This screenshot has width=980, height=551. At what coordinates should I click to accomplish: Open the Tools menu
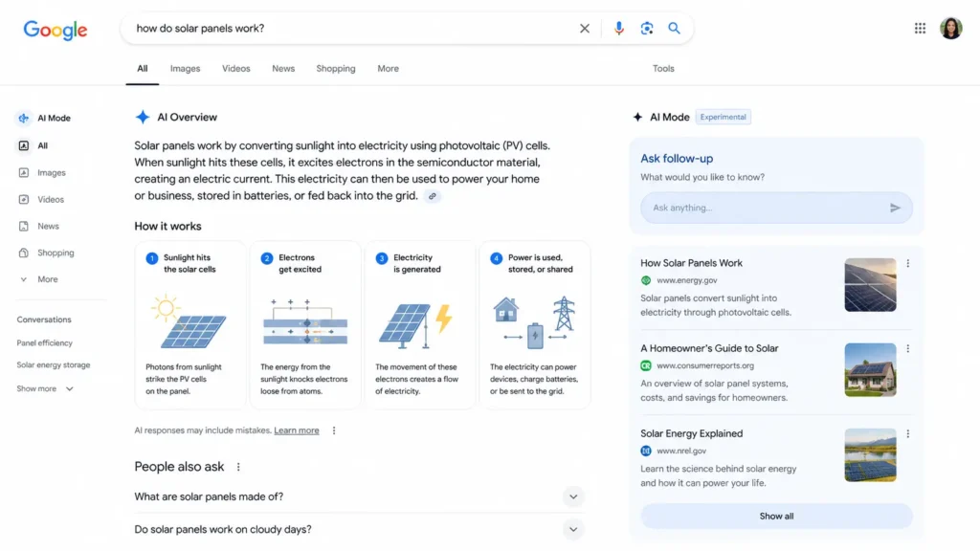coord(663,69)
